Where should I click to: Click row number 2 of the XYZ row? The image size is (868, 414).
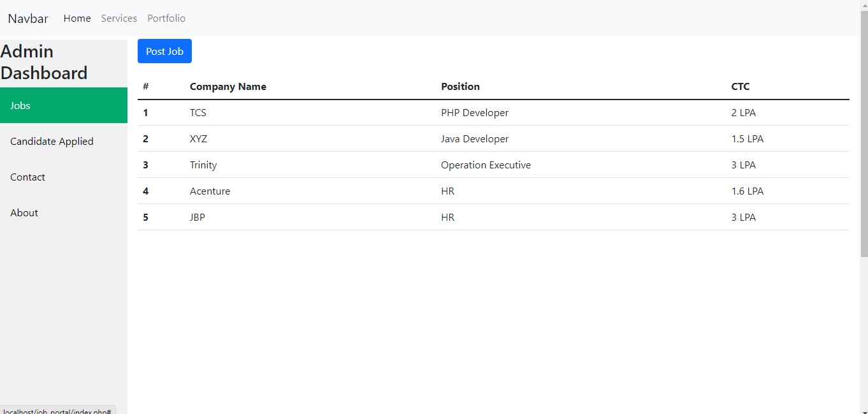145,139
